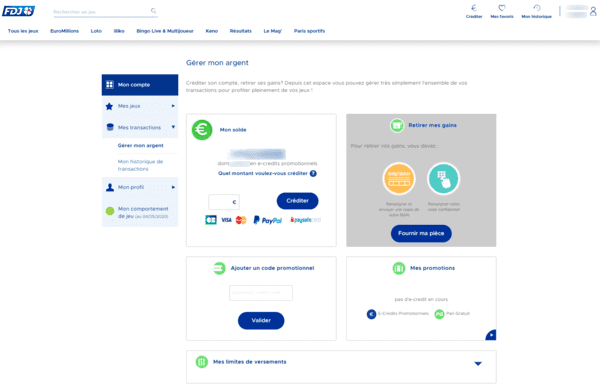This screenshot has height=387, width=600.
Task: Collapse Mes transactions submenu arrow
Action: 173,127
